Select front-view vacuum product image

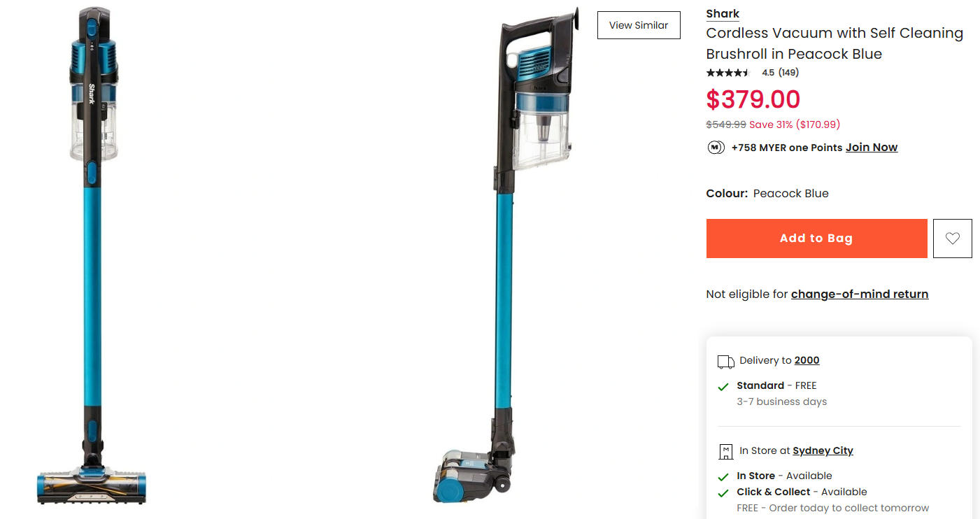(x=93, y=256)
